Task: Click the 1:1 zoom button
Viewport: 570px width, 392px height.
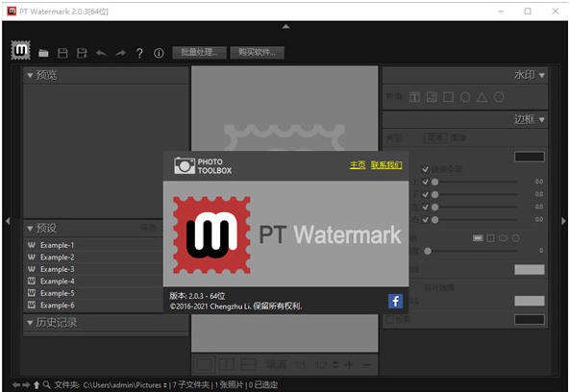Action: 300,365
